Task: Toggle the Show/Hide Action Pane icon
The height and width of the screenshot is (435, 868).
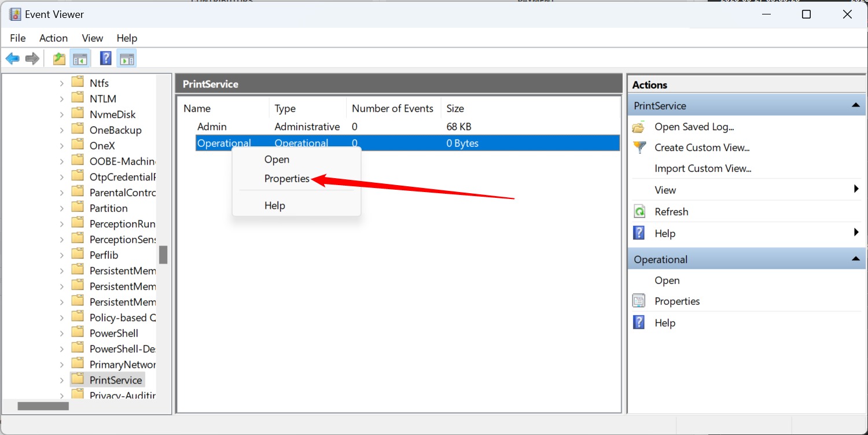Action: click(x=127, y=58)
